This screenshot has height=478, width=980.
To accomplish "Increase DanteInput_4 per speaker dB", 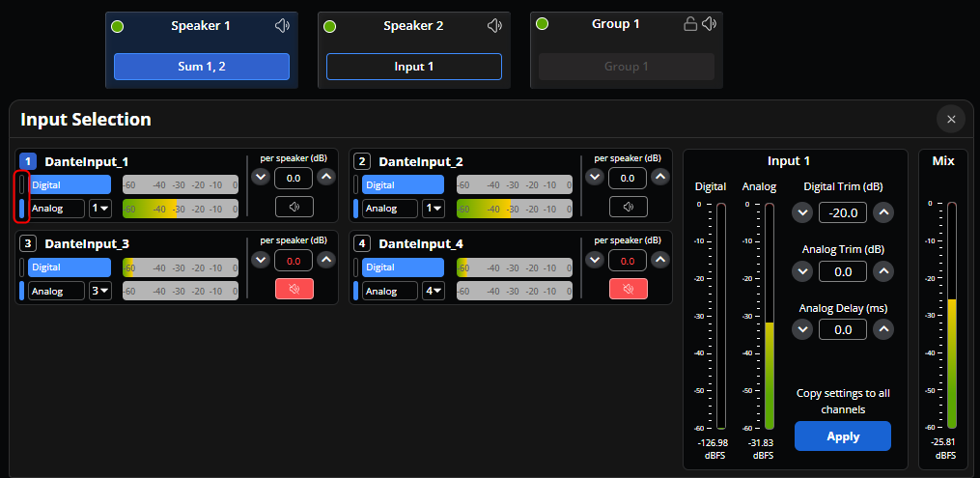I will (x=660, y=260).
